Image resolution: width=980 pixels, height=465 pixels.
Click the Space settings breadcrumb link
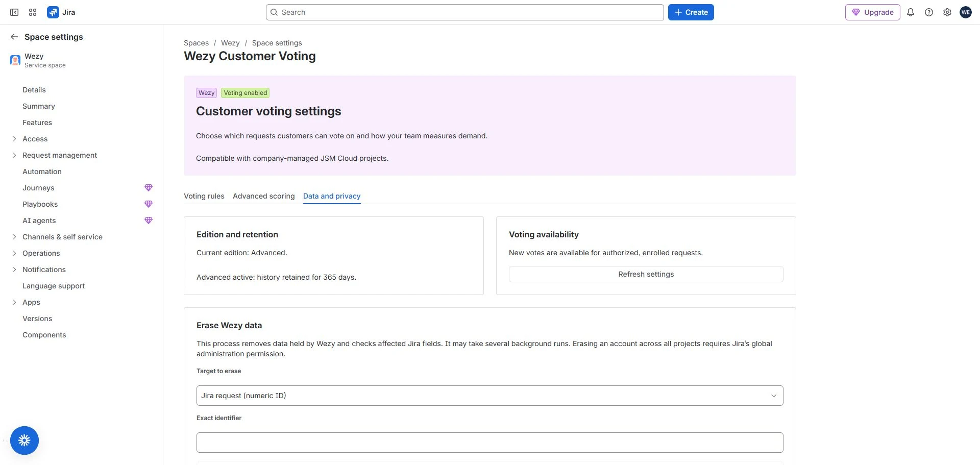point(277,43)
